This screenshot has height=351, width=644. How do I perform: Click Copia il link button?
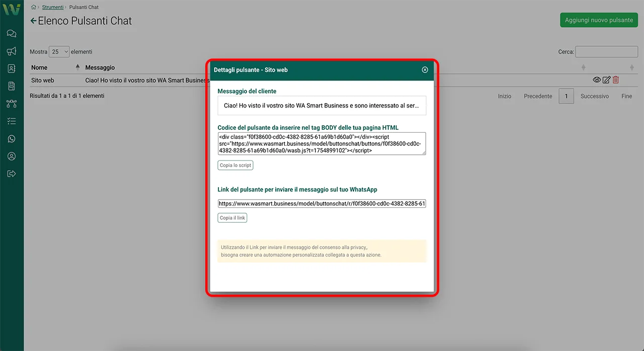232,218
